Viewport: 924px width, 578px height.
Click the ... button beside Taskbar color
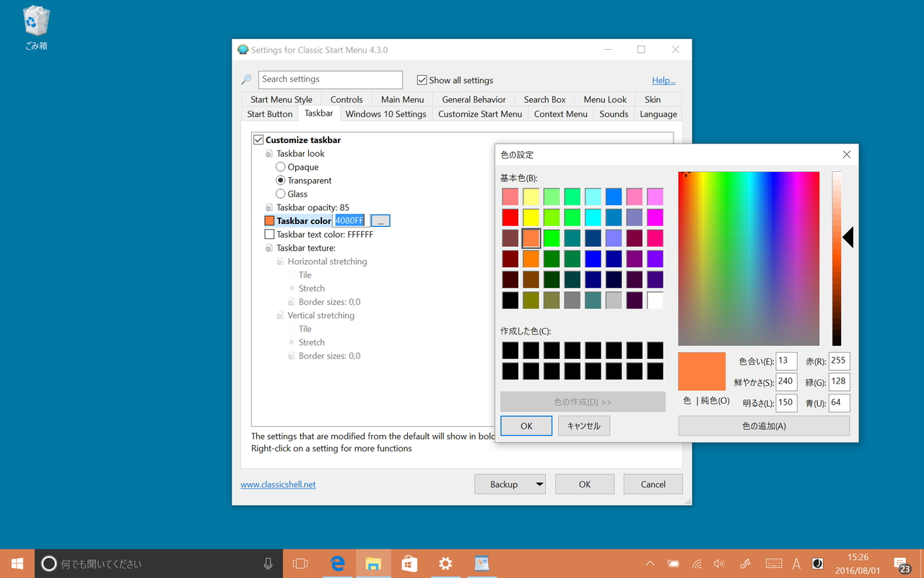[x=380, y=221]
